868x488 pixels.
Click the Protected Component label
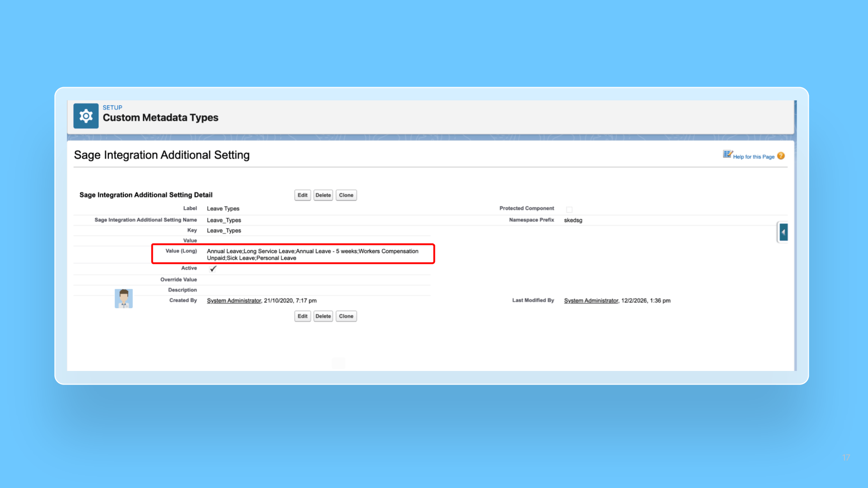[527, 208]
